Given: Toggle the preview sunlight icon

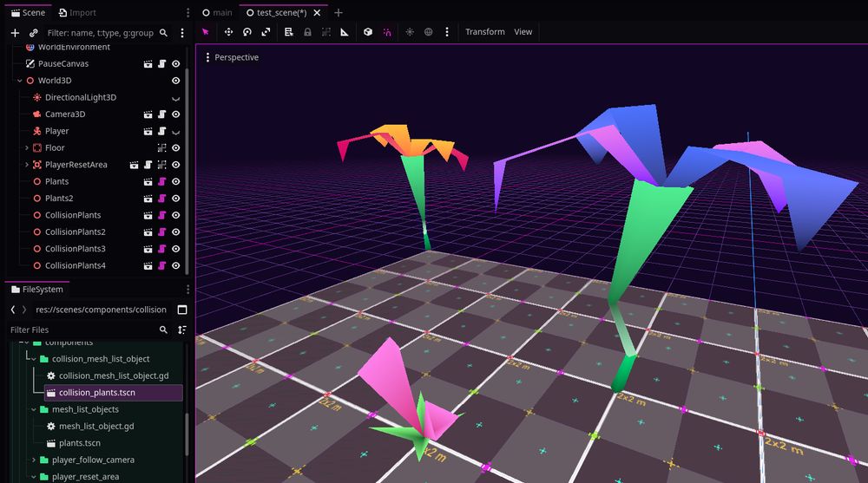Looking at the screenshot, I should pyautogui.click(x=410, y=32).
